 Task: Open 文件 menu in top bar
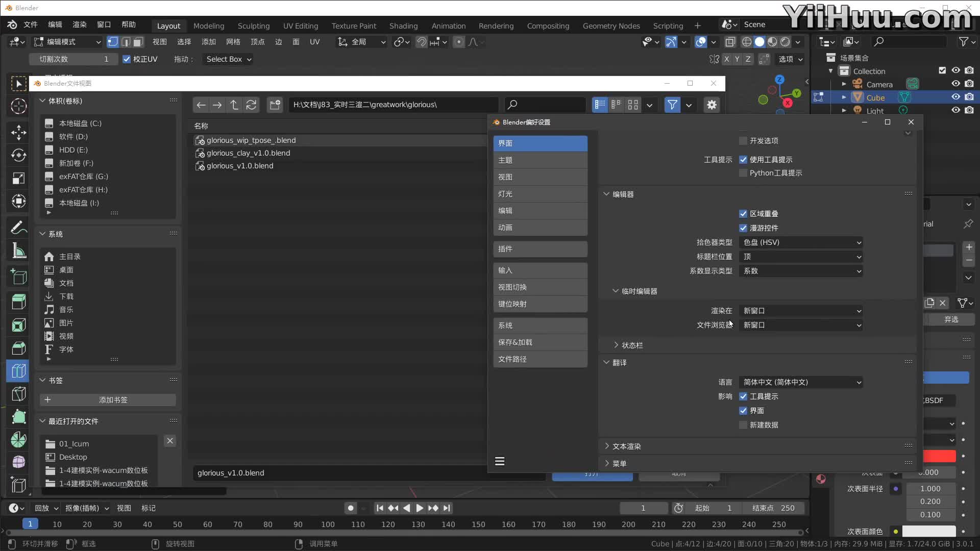pyautogui.click(x=31, y=24)
